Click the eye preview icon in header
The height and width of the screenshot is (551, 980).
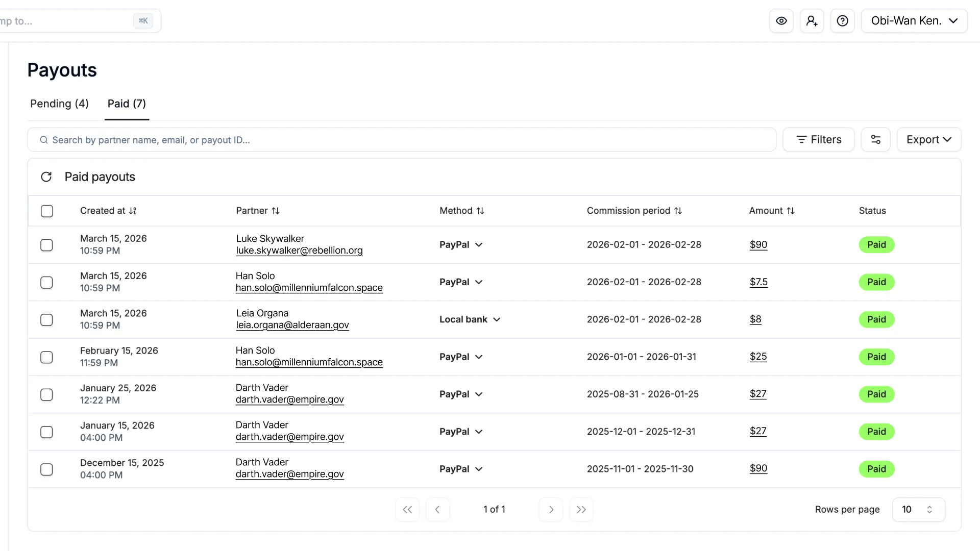(x=781, y=21)
